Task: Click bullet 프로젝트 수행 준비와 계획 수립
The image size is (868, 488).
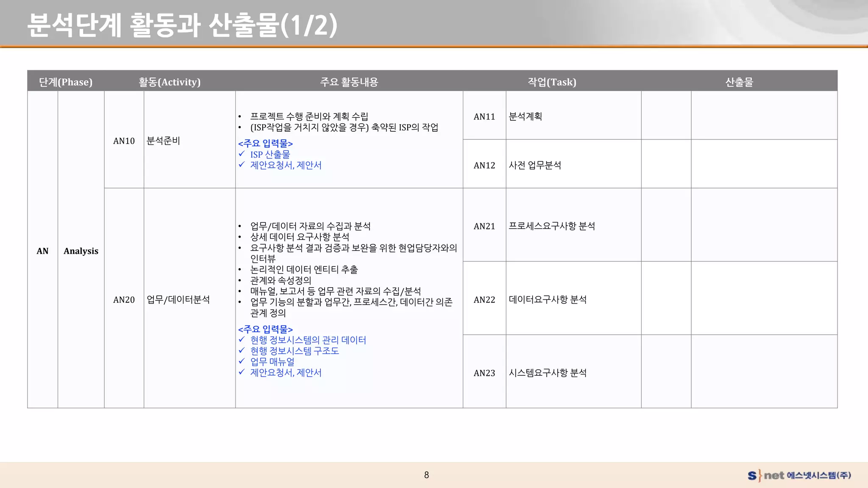Action: click(309, 116)
